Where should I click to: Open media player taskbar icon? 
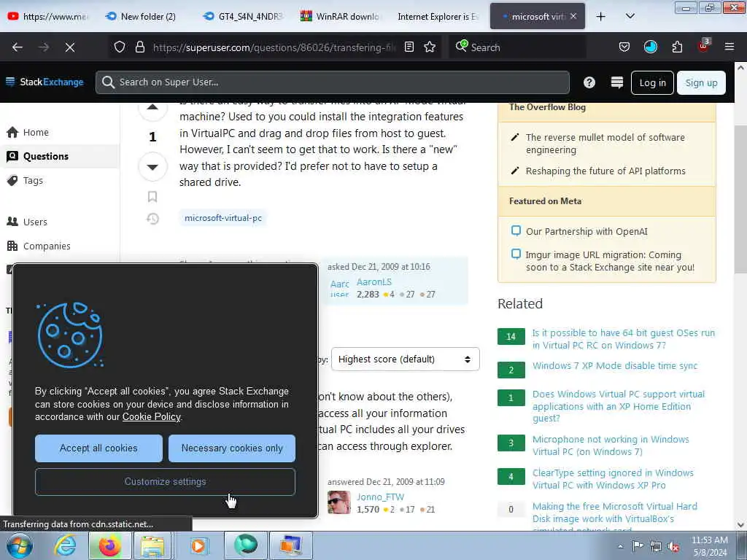point(198,545)
